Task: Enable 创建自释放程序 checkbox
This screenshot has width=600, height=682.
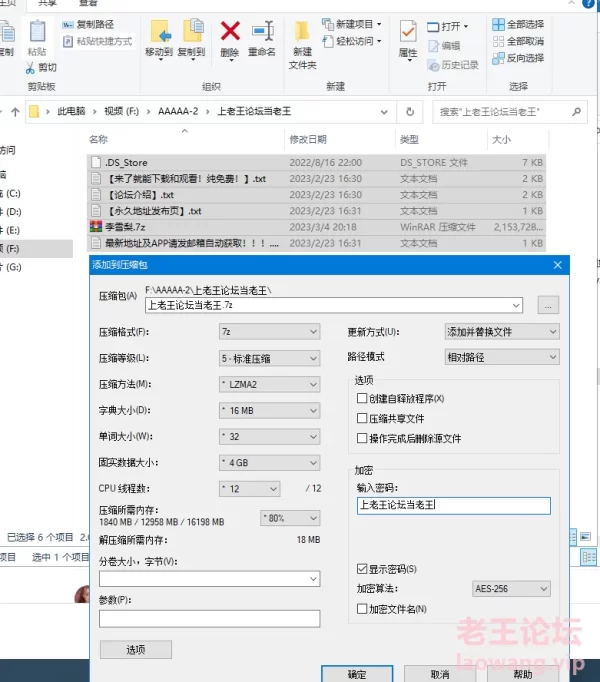Action: point(362,399)
